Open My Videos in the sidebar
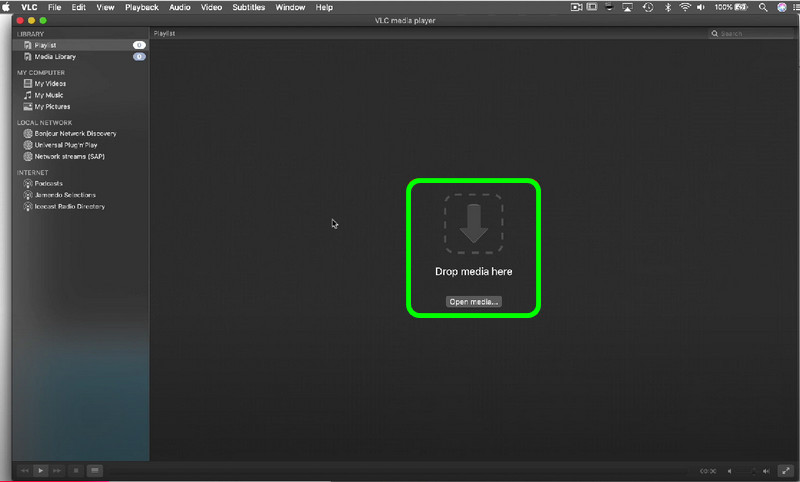The height and width of the screenshot is (482, 800). 50,84
